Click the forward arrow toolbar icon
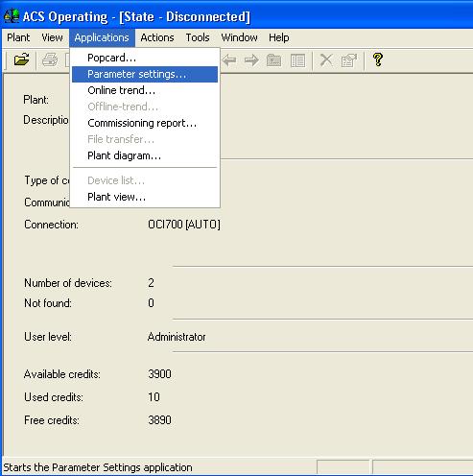The height and width of the screenshot is (476, 473). click(x=251, y=60)
